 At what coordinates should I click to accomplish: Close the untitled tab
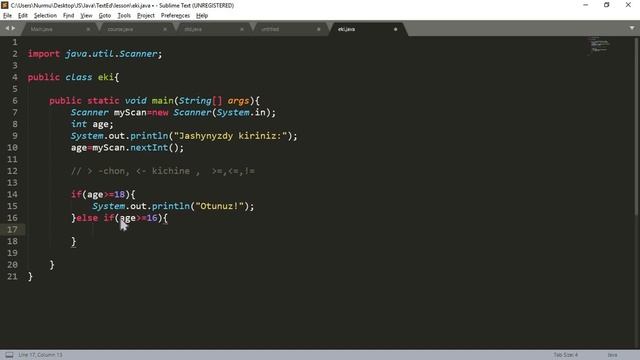319,29
